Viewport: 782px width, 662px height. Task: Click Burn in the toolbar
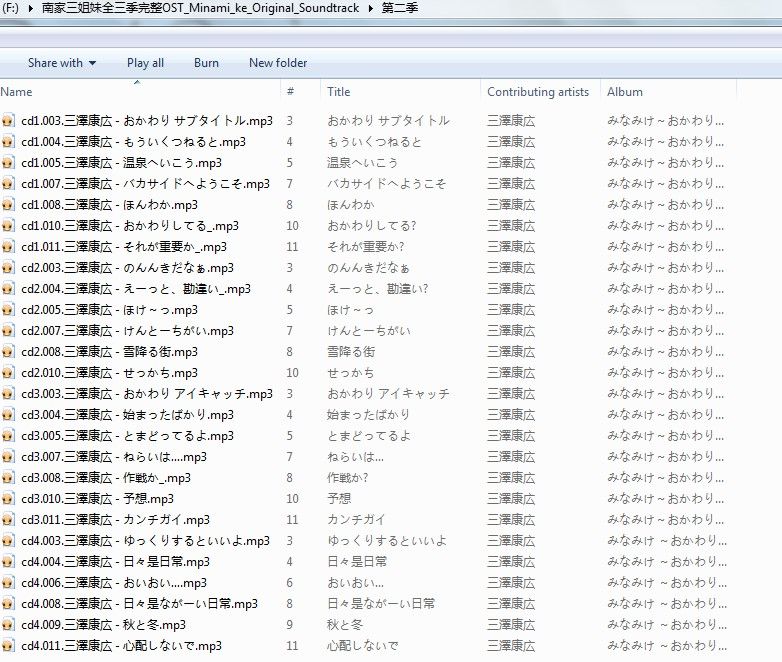(x=206, y=63)
